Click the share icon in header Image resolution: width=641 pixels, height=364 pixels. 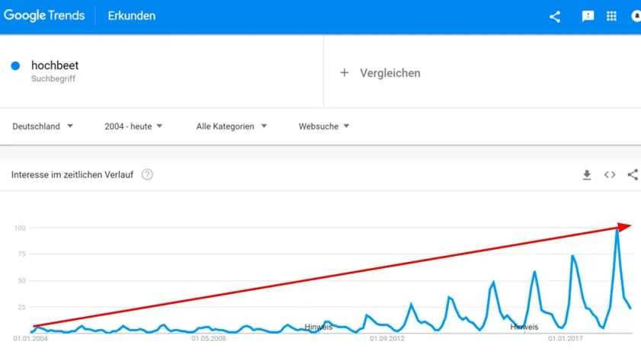pos(555,16)
